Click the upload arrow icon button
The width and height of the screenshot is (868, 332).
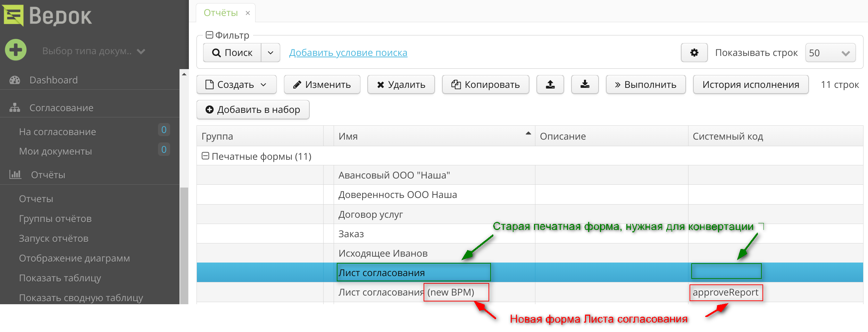click(550, 85)
